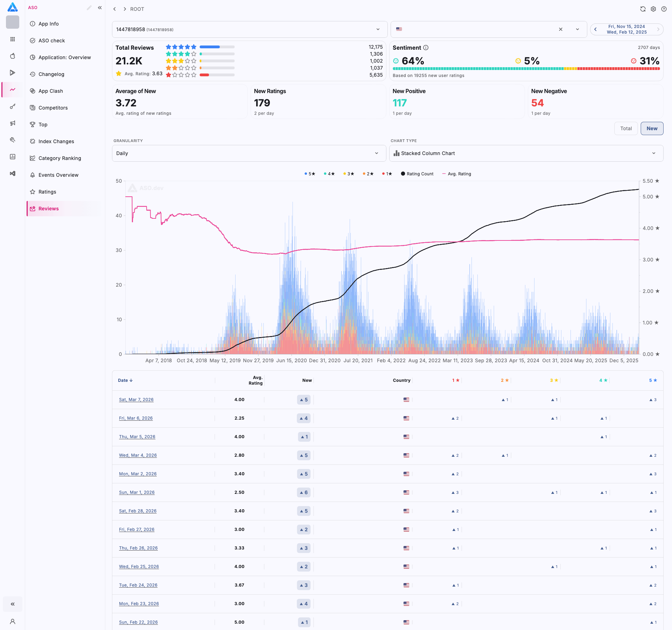Open the key icon in left rail

click(x=13, y=106)
